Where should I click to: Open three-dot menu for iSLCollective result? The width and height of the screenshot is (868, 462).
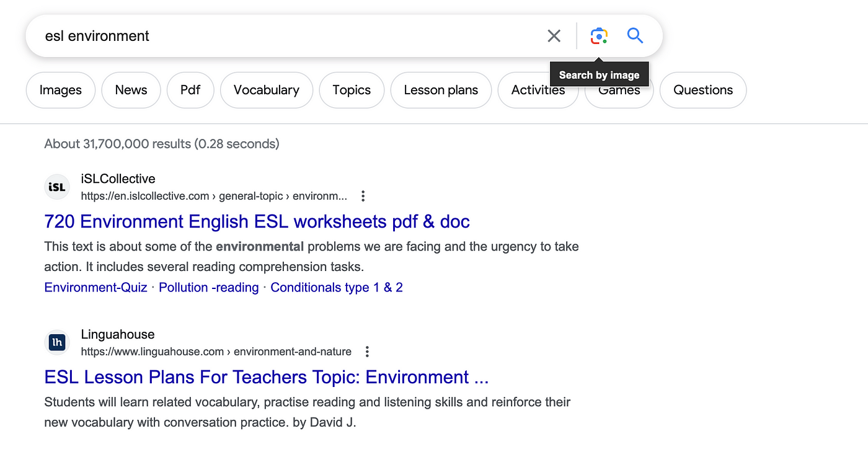363,196
